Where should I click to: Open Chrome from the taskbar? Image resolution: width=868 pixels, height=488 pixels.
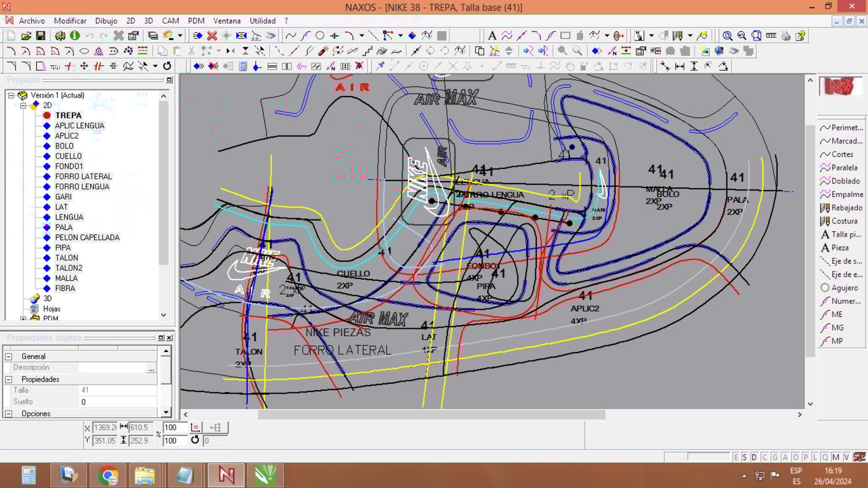point(108,475)
